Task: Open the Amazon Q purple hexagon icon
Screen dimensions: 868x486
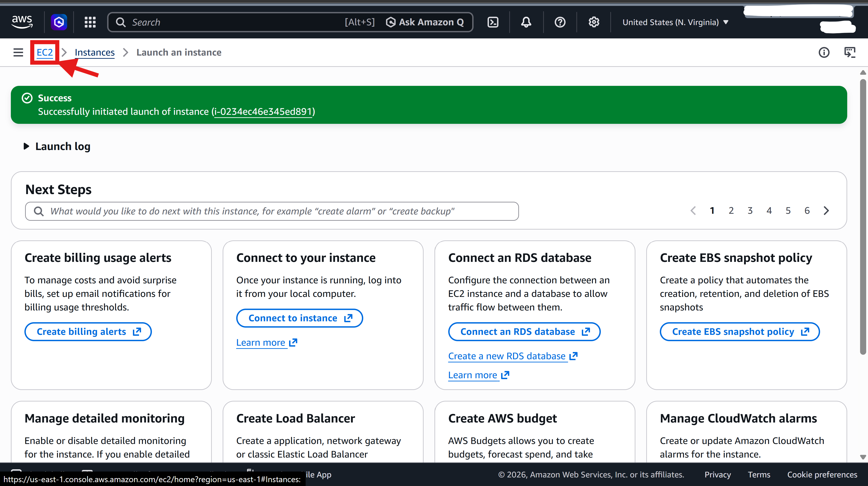Action: click(x=59, y=22)
